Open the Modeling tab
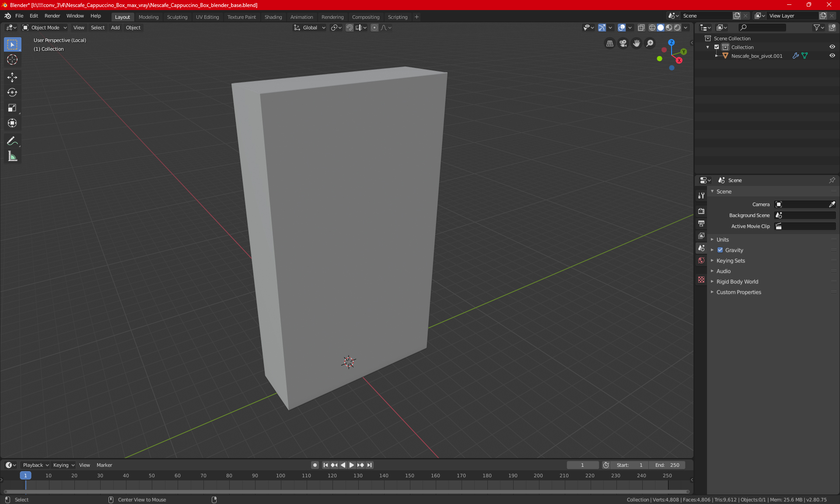The image size is (840, 504). click(148, 17)
